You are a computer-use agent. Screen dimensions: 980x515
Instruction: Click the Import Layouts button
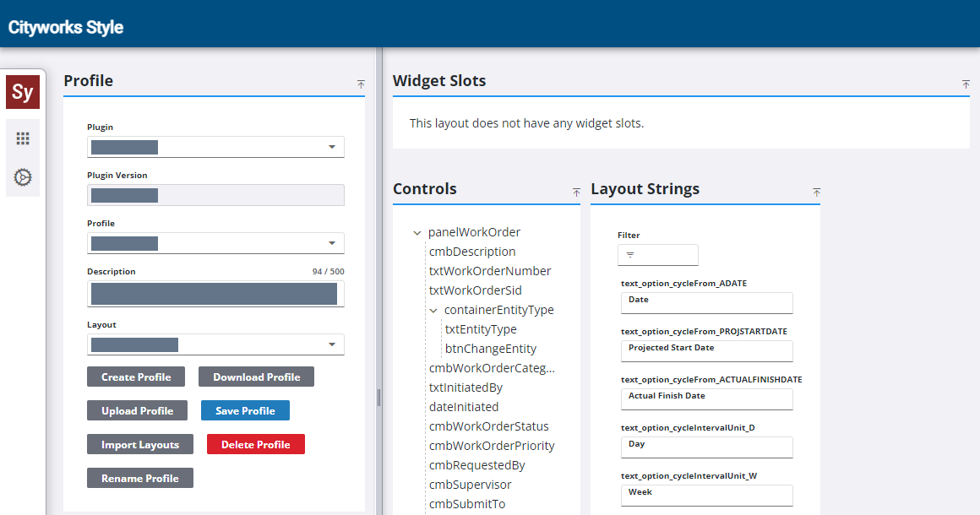[140, 444]
